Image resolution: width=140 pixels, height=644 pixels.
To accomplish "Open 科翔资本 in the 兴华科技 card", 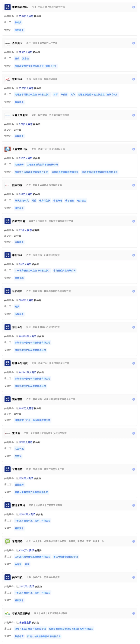I will pos(19,600).
